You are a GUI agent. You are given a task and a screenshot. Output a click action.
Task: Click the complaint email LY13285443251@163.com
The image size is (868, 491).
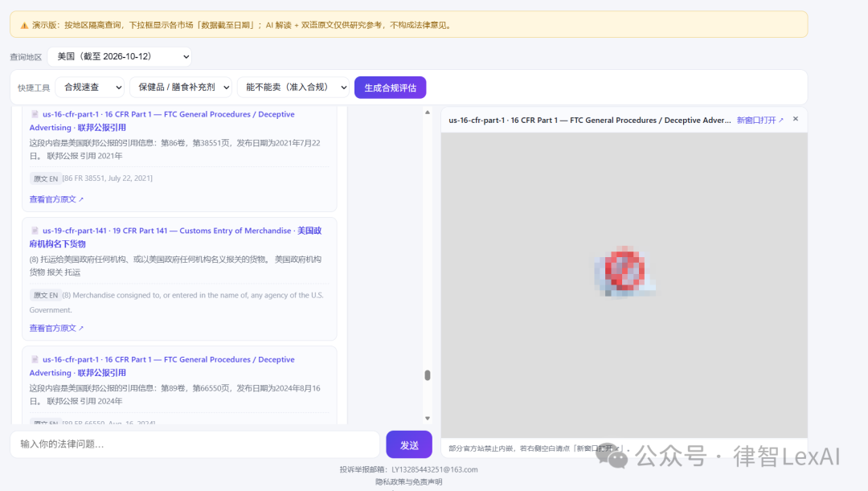coord(435,469)
